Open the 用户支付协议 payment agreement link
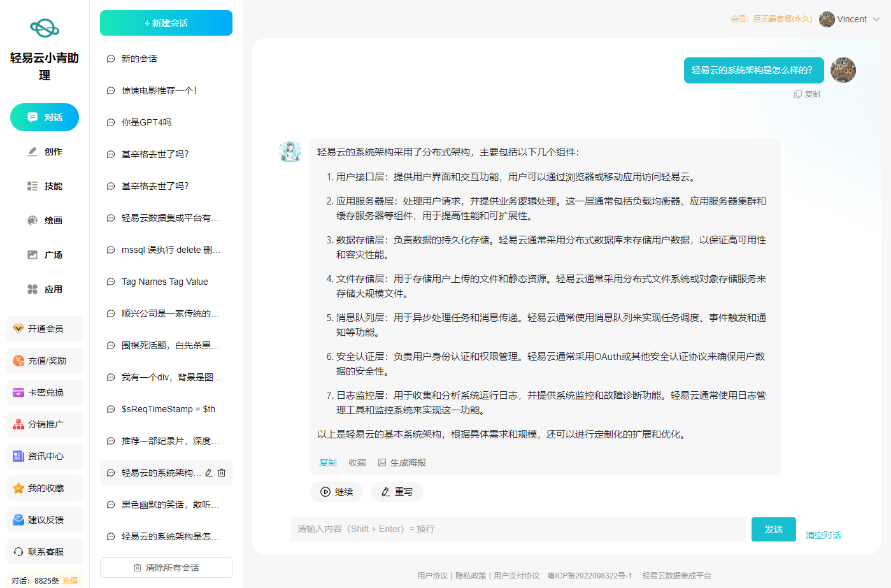Image resolution: width=891 pixels, height=588 pixels. click(517, 575)
